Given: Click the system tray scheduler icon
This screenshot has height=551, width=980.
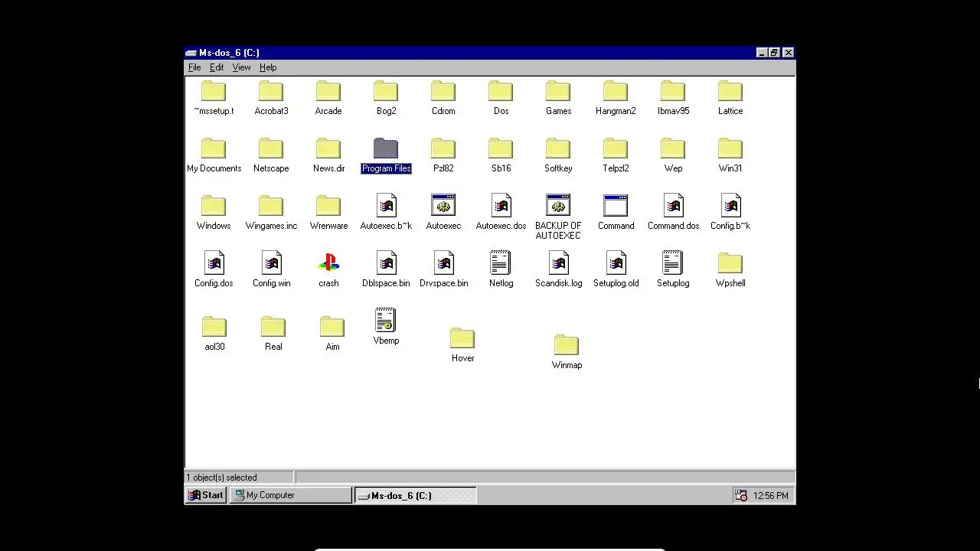Looking at the screenshot, I should (x=741, y=495).
